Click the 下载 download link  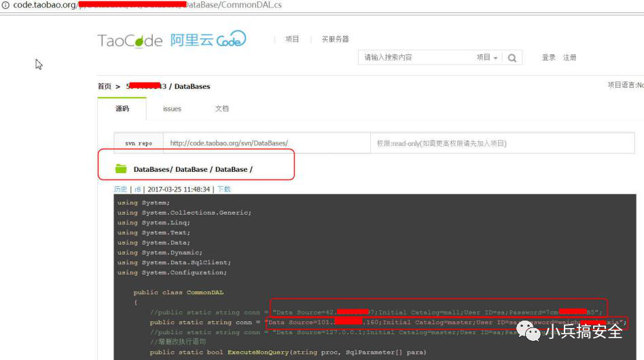(224, 190)
